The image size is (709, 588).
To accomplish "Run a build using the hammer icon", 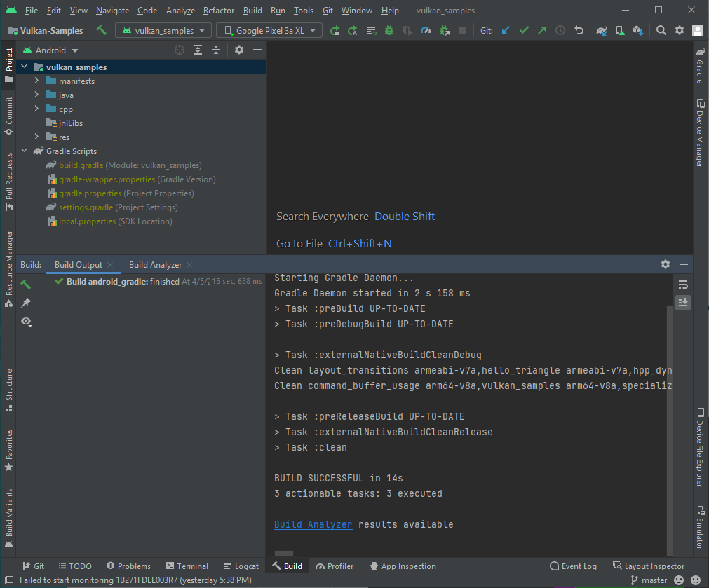I will click(101, 31).
